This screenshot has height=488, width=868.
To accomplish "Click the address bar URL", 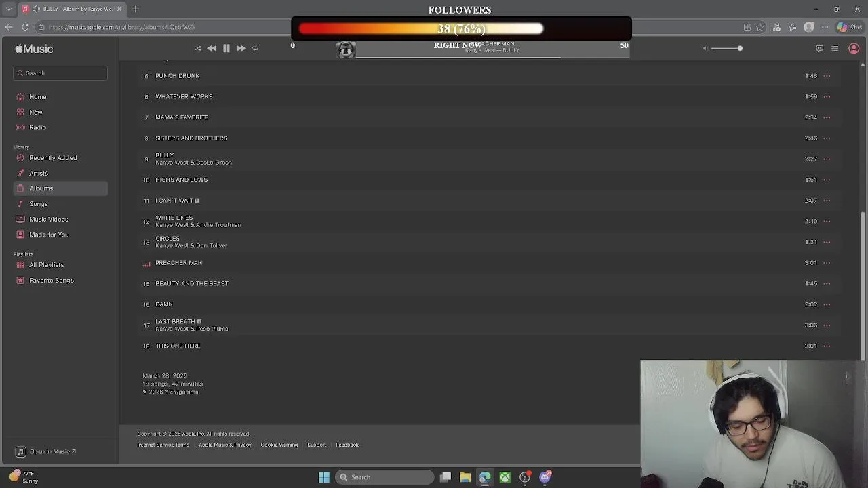I will [122, 27].
